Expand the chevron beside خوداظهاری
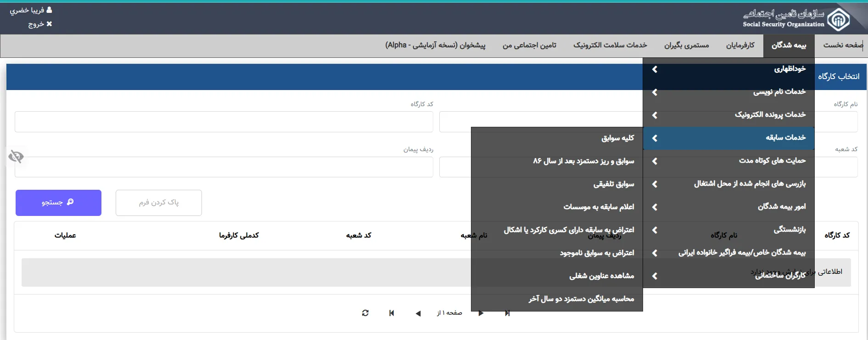 click(x=655, y=69)
